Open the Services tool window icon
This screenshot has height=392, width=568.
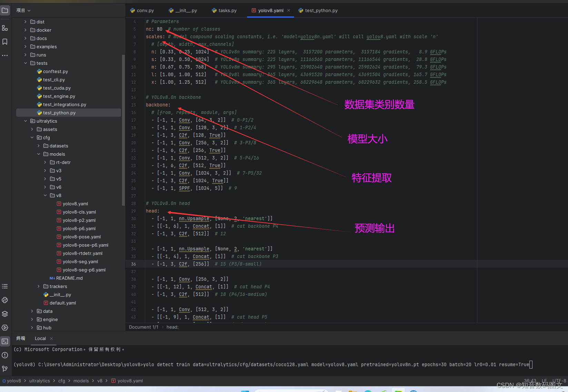pyautogui.click(x=5, y=328)
